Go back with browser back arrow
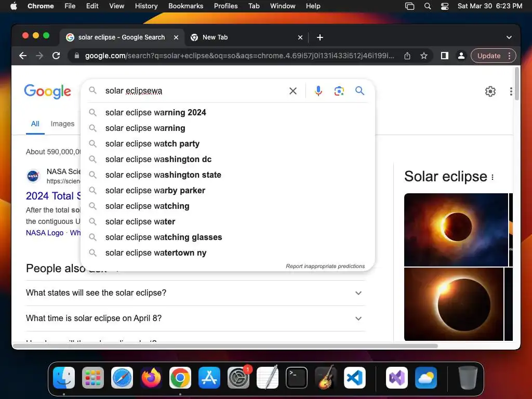The image size is (532, 399). pos(23,56)
